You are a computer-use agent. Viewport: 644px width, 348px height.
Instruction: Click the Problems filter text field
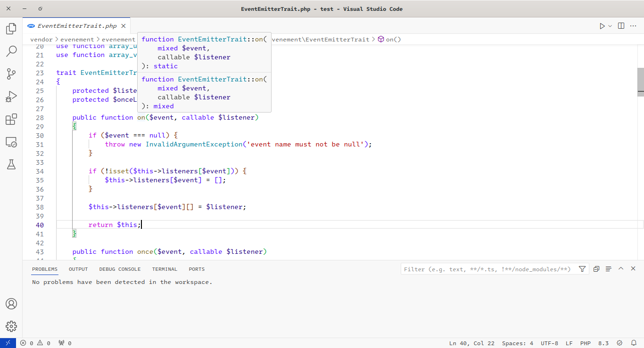pyautogui.click(x=488, y=269)
